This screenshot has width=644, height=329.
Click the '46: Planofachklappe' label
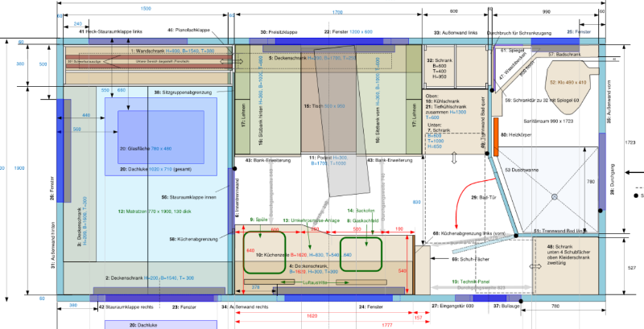[x=189, y=31]
